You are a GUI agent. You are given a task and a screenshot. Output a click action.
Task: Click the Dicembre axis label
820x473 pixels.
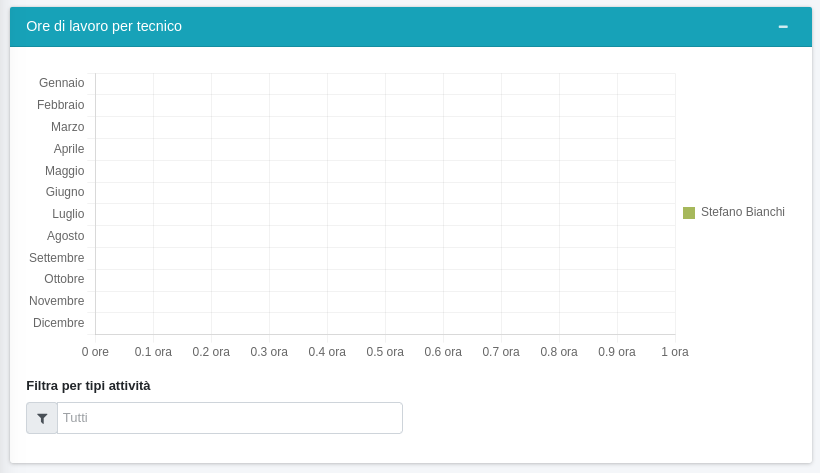coord(59,323)
